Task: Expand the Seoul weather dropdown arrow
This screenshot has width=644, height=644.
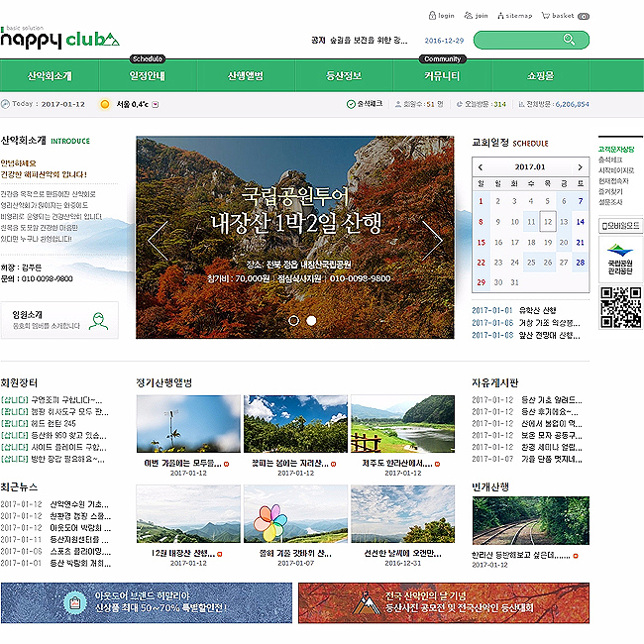Action: click(156, 104)
